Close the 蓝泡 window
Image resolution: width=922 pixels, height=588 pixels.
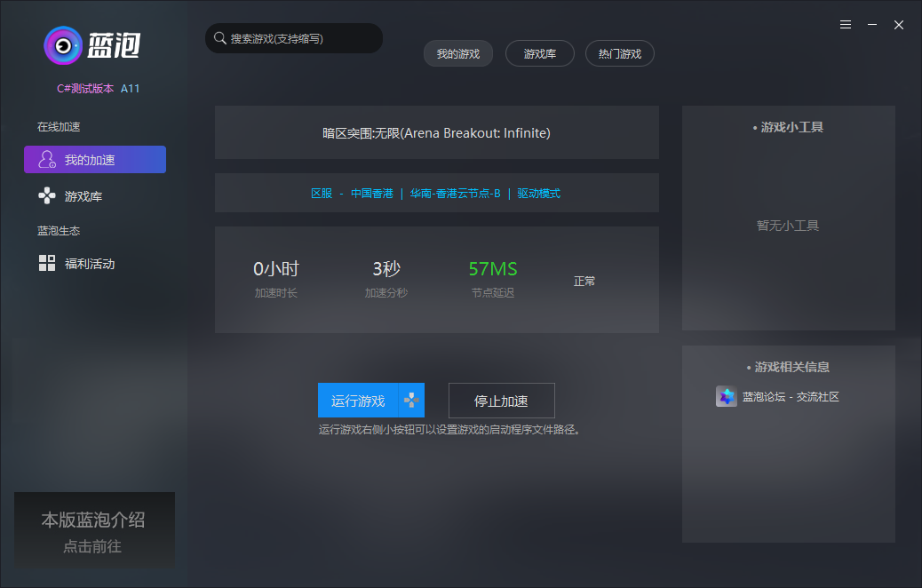899,25
